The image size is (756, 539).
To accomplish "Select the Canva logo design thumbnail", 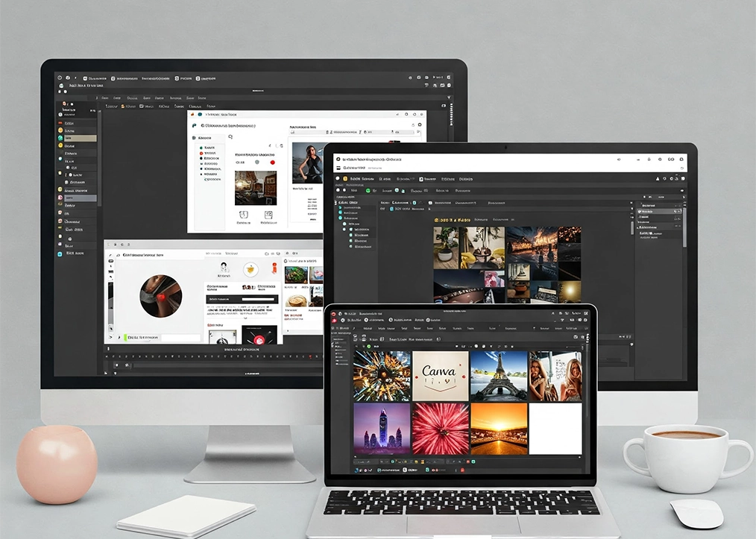I will coord(441,376).
